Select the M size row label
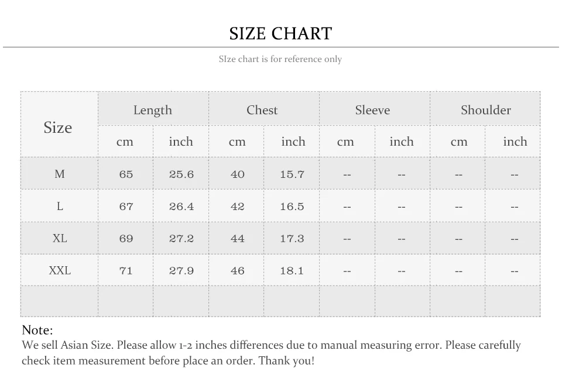This screenshot has width=562, height=392. point(60,174)
